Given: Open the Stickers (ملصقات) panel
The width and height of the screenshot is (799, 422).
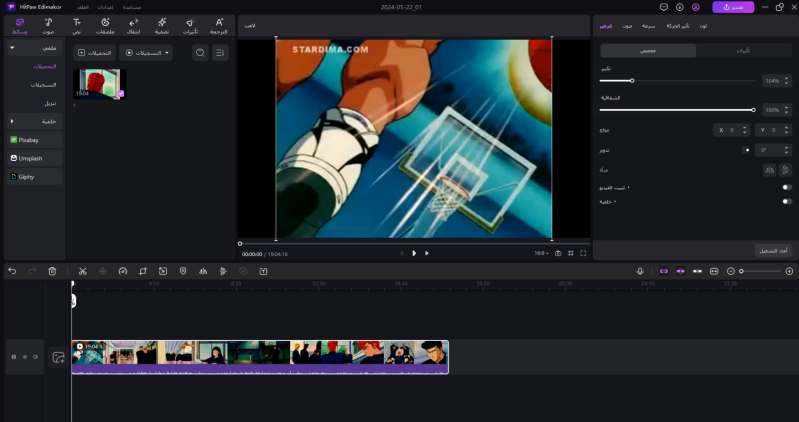Looking at the screenshot, I should tap(105, 26).
